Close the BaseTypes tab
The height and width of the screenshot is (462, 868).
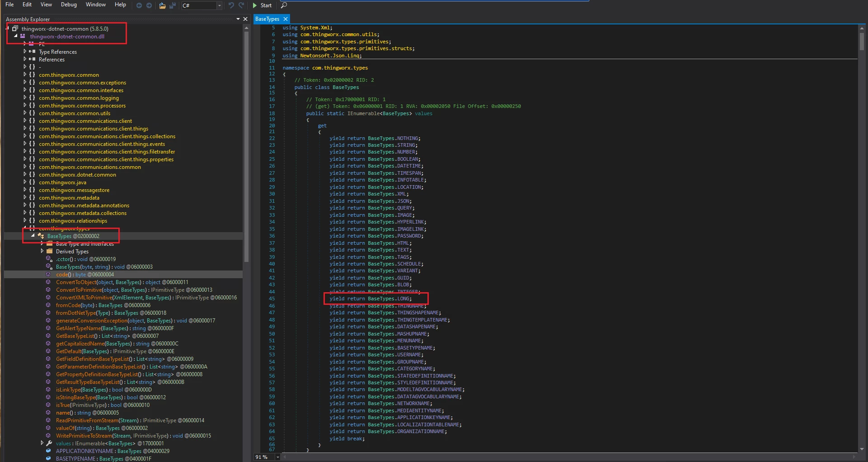click(x=286, y=19)
